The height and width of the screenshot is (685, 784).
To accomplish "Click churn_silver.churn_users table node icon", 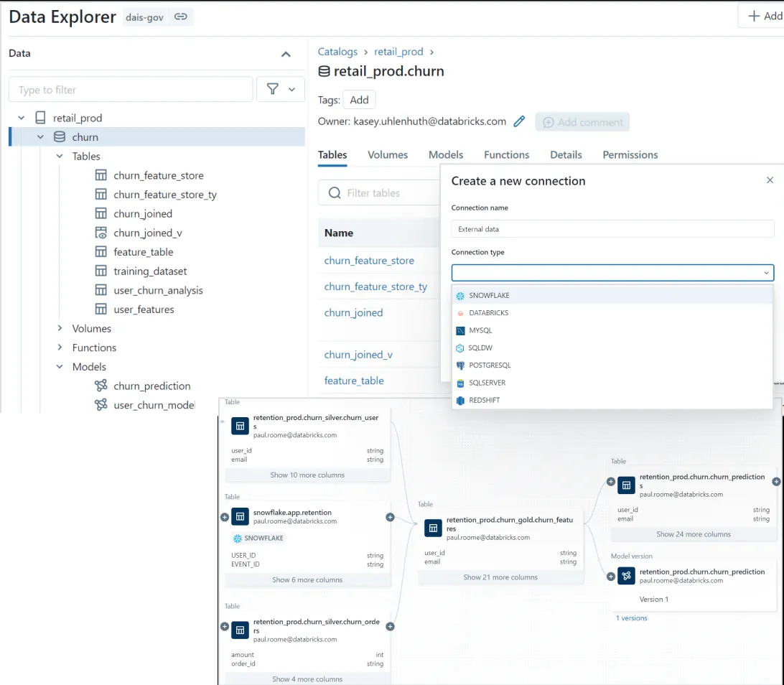I will (x=240, y=426).
